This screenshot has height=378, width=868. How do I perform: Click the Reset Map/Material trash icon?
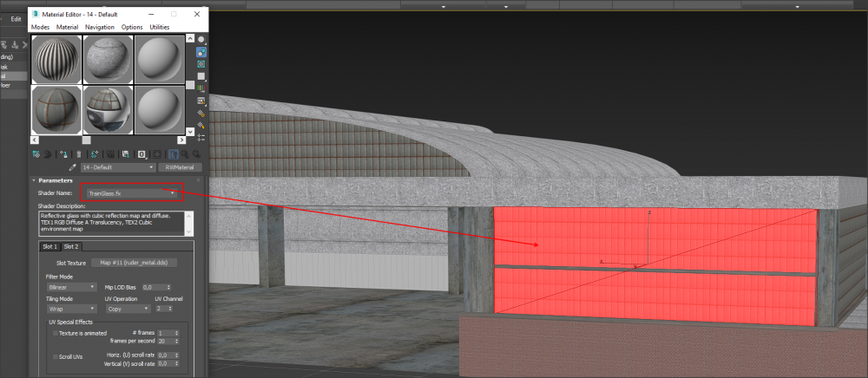[78, 153]
